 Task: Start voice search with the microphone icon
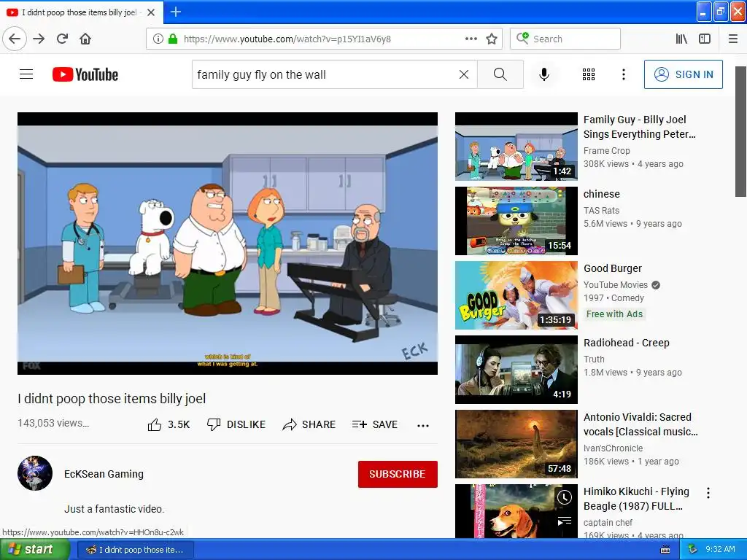point(544,74)
